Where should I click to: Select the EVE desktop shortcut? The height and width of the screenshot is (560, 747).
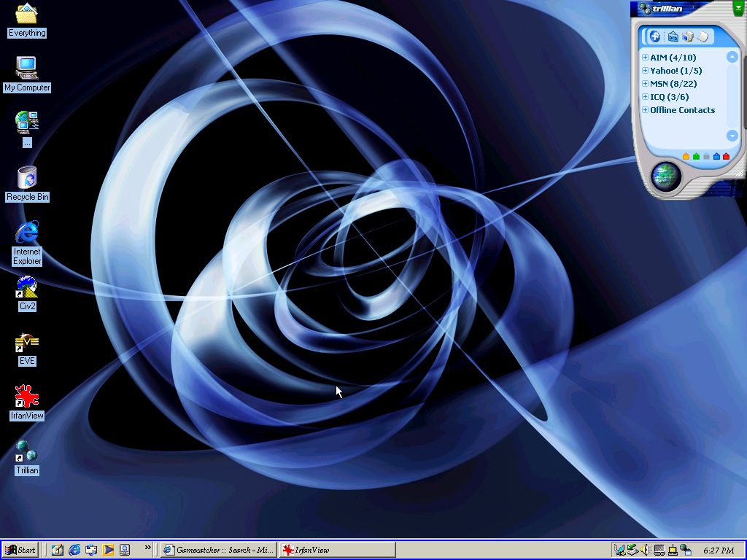point(27,349)
